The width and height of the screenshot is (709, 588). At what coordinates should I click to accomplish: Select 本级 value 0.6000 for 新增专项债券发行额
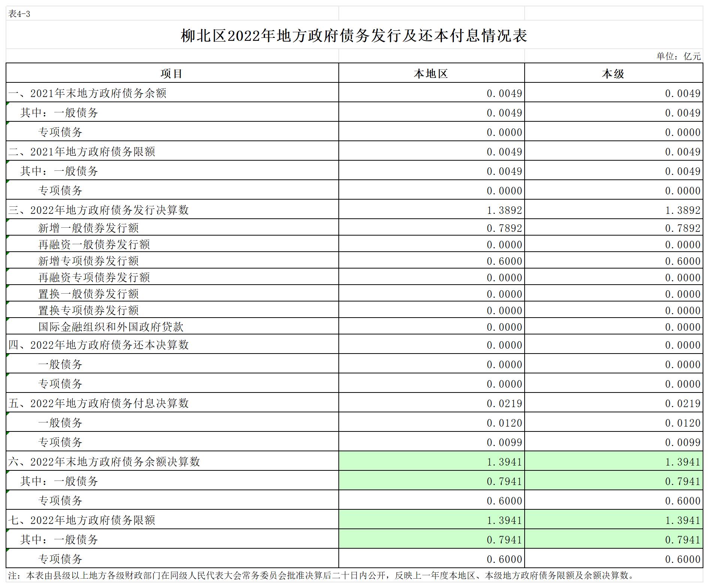pyautogui.click(x=613, y=260)
